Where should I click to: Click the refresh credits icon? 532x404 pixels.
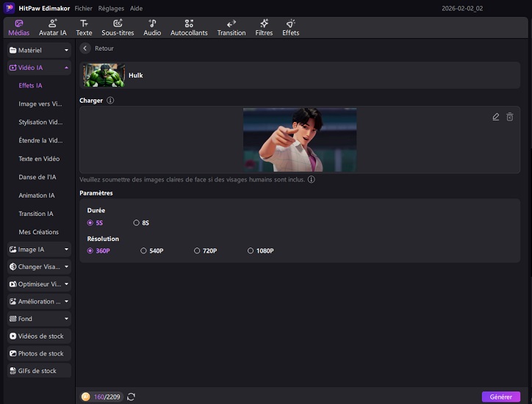[131, 397]
